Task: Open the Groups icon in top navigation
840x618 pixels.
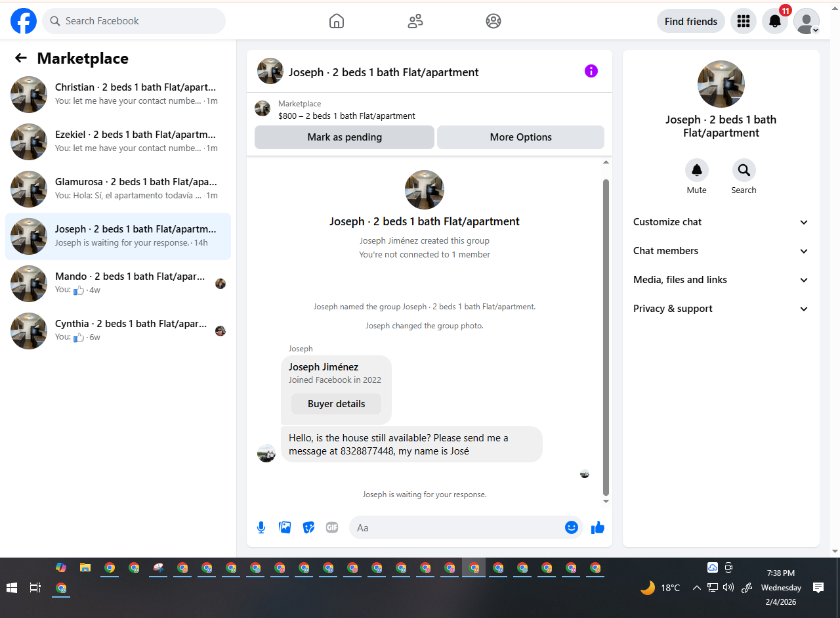Action: tap(493, 21)
